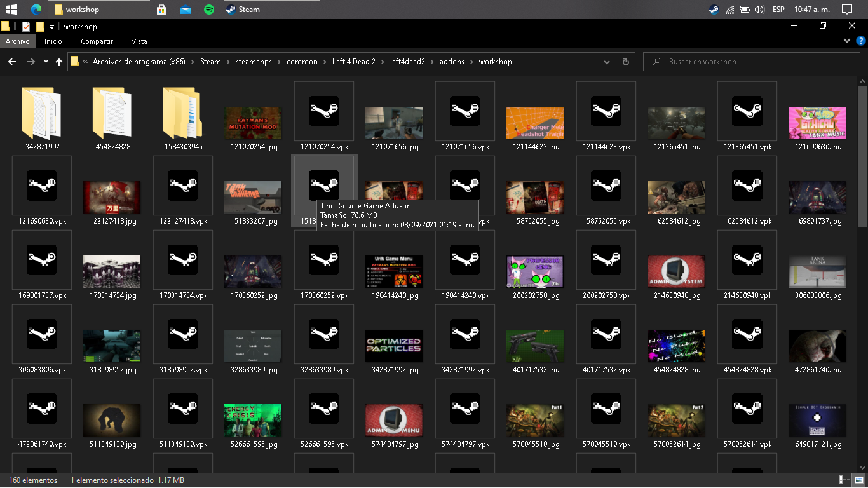Select the folder named 1584303945
This screenshot has height=488, width=868.
pos(184,119)
